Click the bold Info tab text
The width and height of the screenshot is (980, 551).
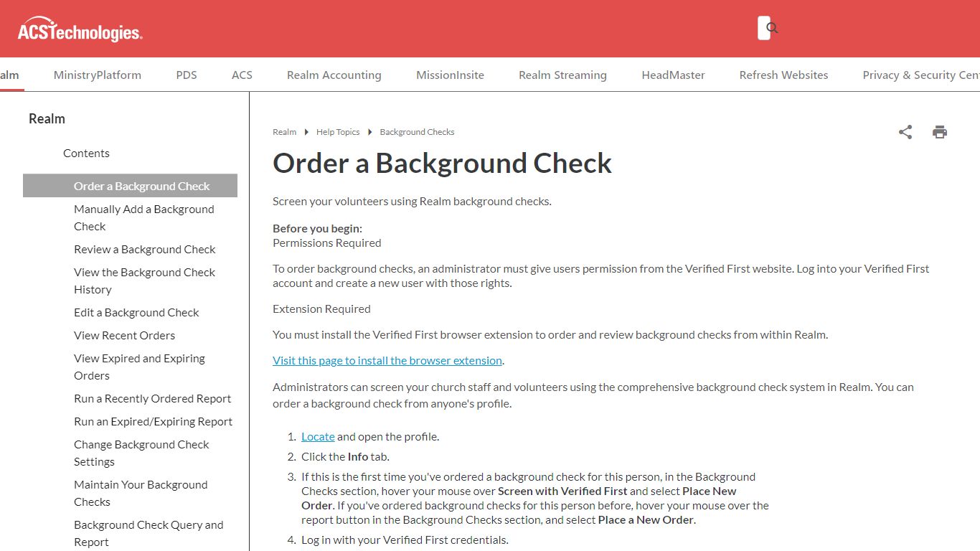(x=358, y=456)
